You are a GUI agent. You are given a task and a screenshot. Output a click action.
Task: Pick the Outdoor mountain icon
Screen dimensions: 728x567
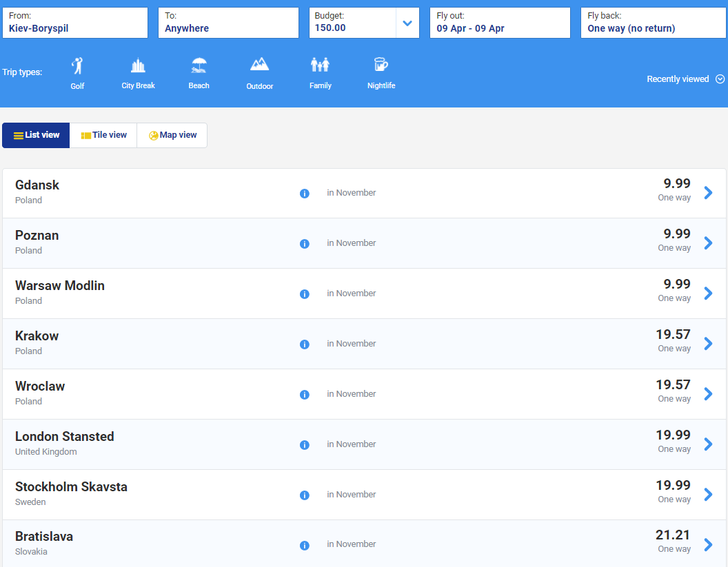click(260, 65)
